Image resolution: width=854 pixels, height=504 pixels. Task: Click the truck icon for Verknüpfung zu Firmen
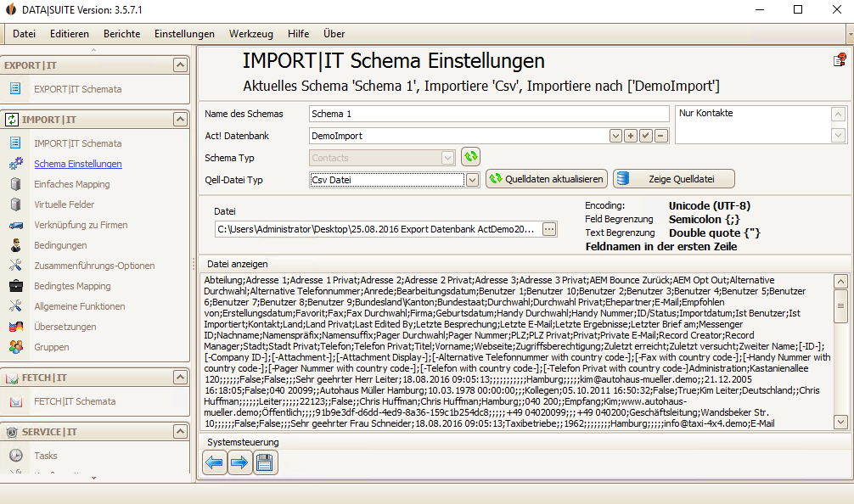click(16, 225)
